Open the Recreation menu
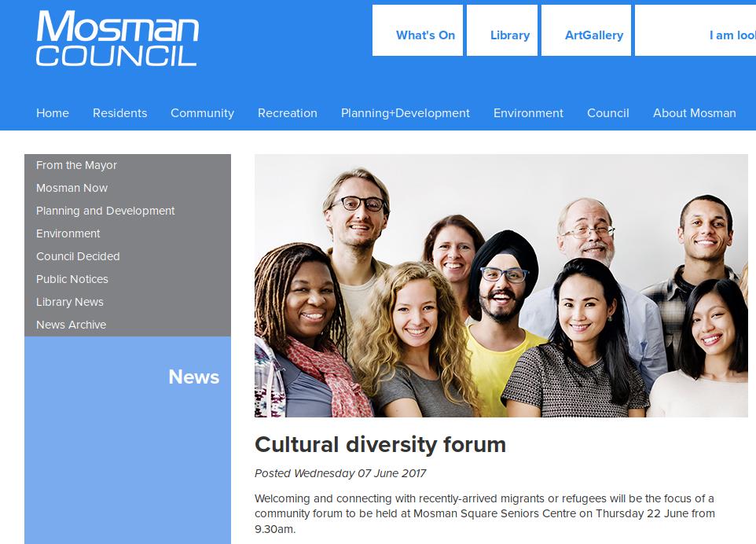The height and width of the screenshot is (544, 756). coord(288,113)
